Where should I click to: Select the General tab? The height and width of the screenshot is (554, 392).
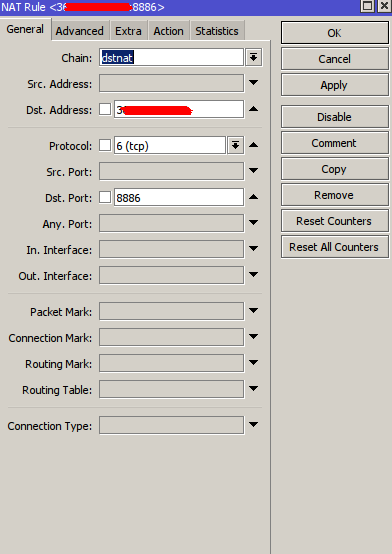pyautogui.click(x=25, y=29)
